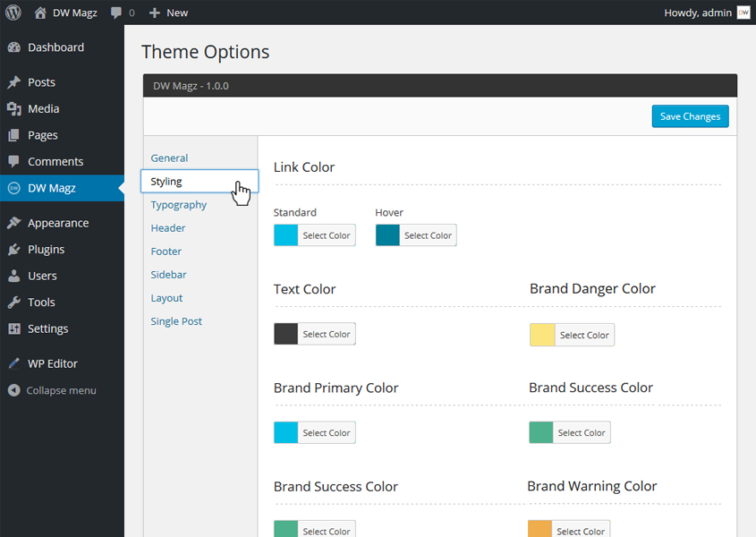Click the home icon beside DW Magz
The height and width of the screenshot is (537, 756).
click(40, 13)
